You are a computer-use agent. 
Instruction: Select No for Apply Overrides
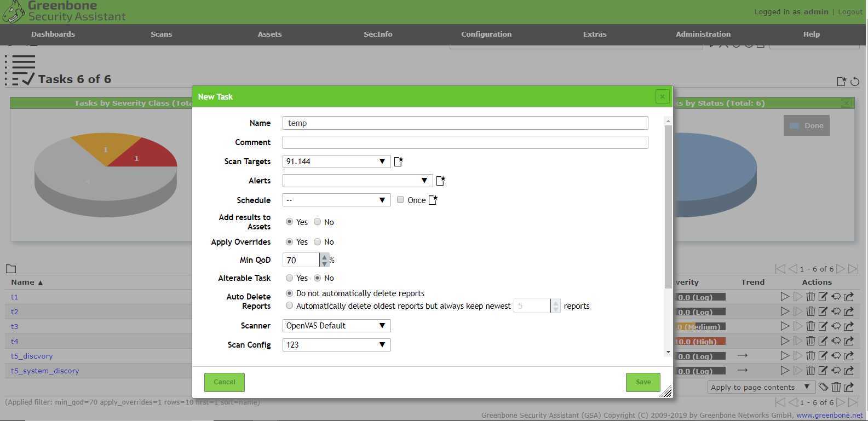click(318, 241)
